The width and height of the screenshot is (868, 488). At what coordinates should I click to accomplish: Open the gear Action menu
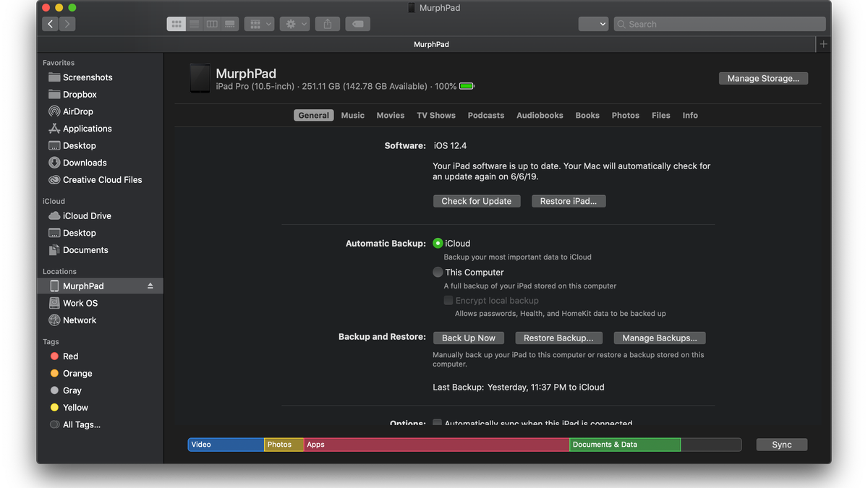(x=295, y=24)
